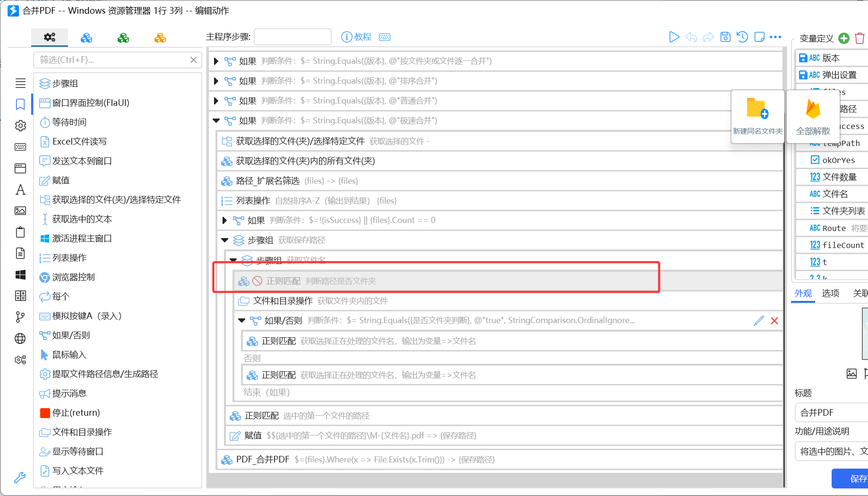Screen dimensions: 868x496
Task: Switch to the 外观 tab
Action: [x=803, y=293]
